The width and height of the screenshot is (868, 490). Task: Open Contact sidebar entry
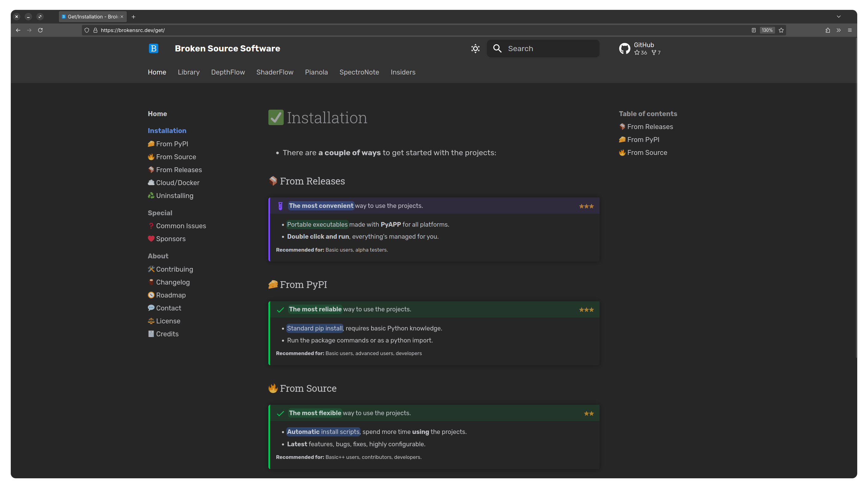point(164,308)
